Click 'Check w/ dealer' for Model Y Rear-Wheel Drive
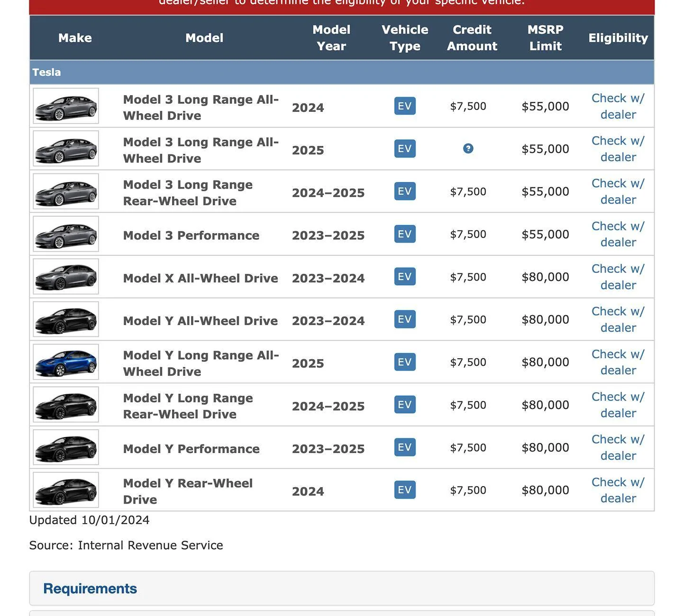683x616 pixels. click(x=618, y=490)
